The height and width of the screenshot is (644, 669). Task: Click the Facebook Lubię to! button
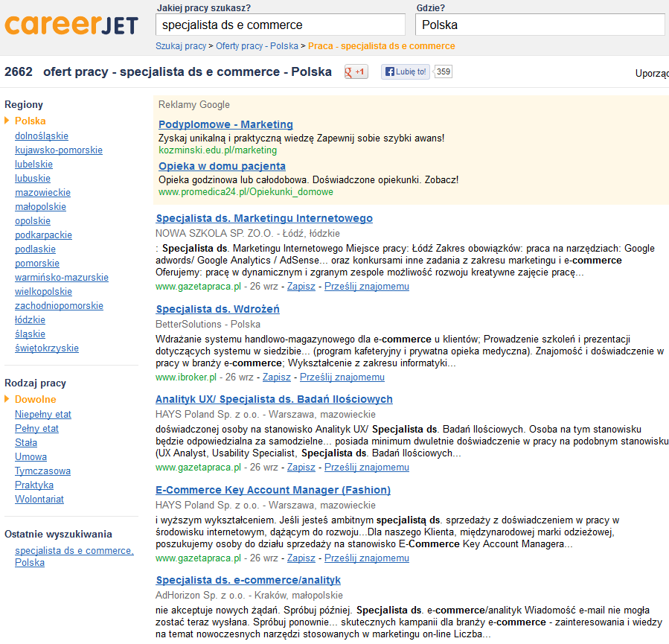click(406, 71)
